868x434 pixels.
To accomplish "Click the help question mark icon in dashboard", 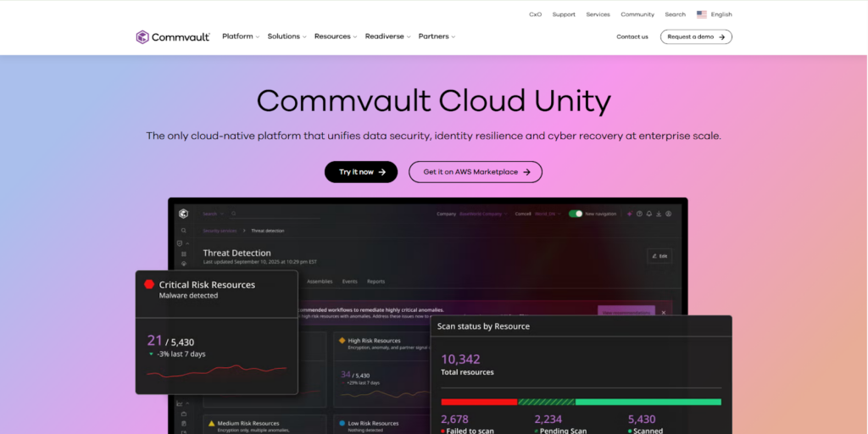I will (639, 214).
